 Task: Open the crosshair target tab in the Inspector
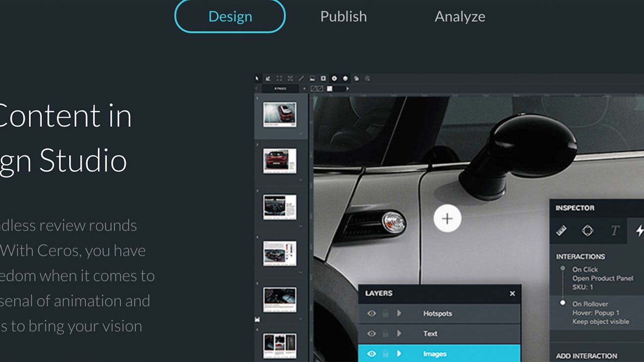587,230
